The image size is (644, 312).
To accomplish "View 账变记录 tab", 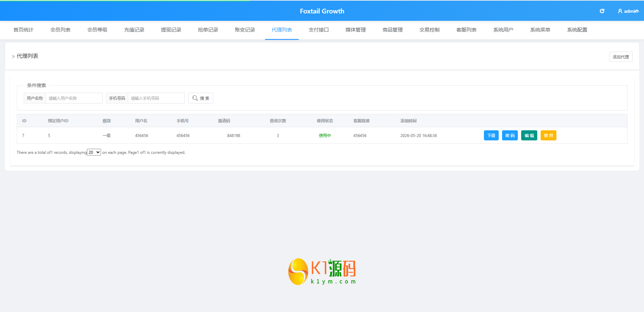I will point(245,30).
